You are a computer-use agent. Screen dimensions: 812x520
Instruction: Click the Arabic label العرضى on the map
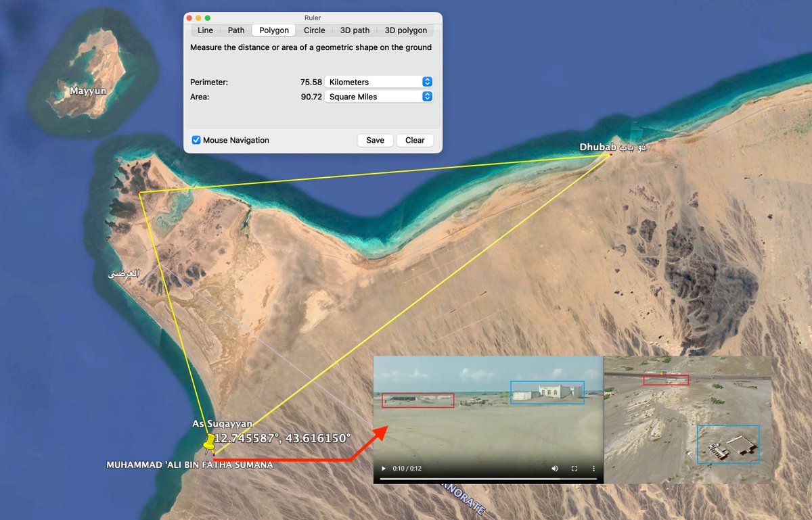125,275
